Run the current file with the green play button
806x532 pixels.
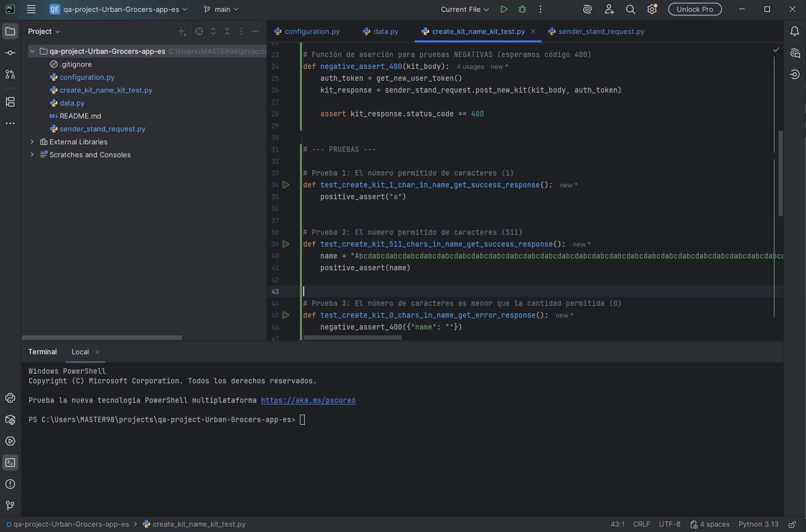(503, 9)
